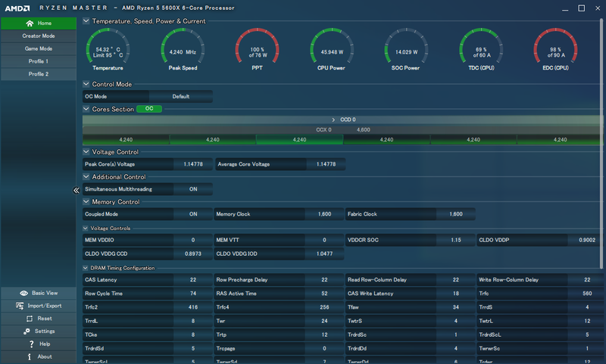This screenshot has width=606, height=364.
Task: Click the SOC Power gauge
Action: (406, 49)
